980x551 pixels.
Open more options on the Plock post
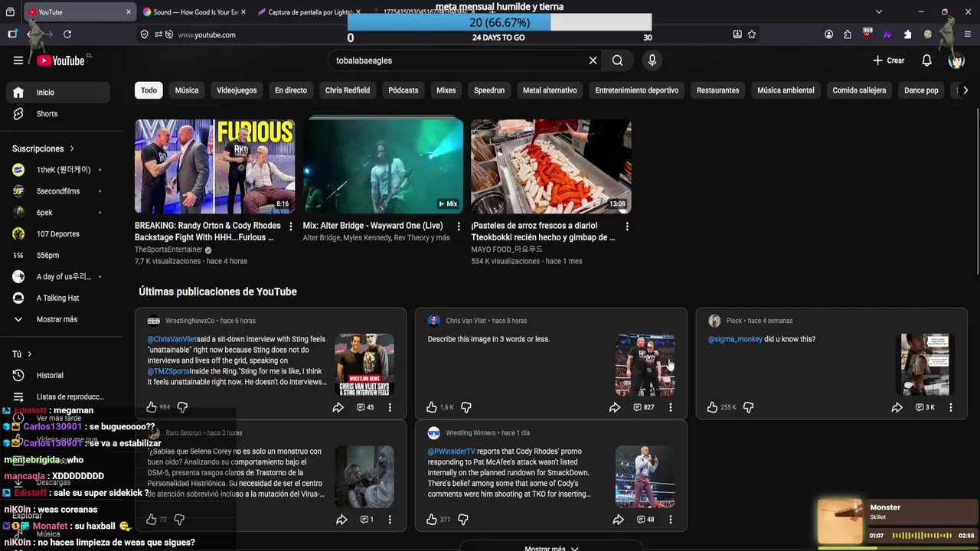[951, 407]
